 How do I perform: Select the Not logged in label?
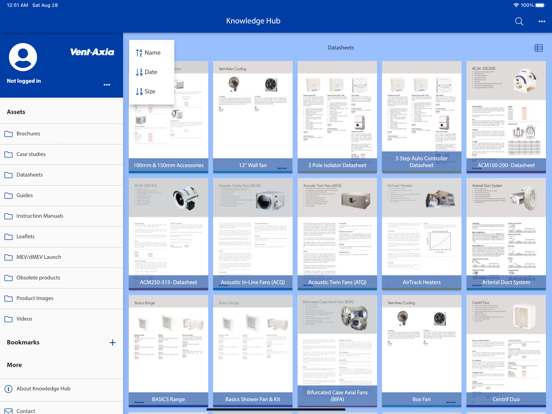(x=24, y=81)
